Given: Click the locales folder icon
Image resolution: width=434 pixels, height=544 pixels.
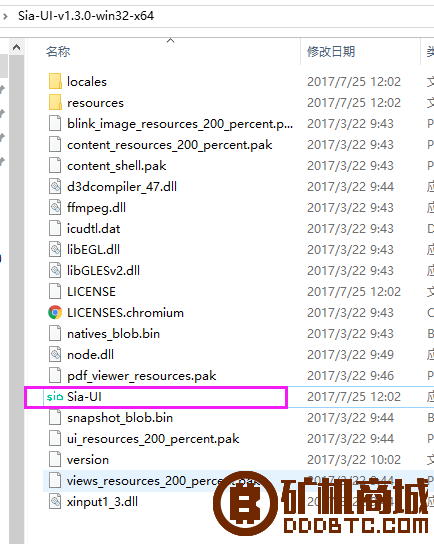Looking at the screenshot, I should click(55, 82).
